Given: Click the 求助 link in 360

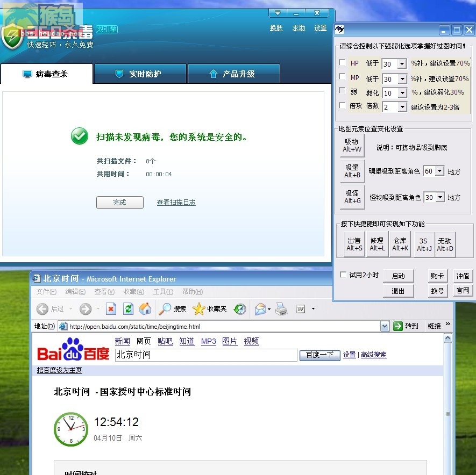Looking at the screenshot, I should pyautogui.click(x=299, y=28).
